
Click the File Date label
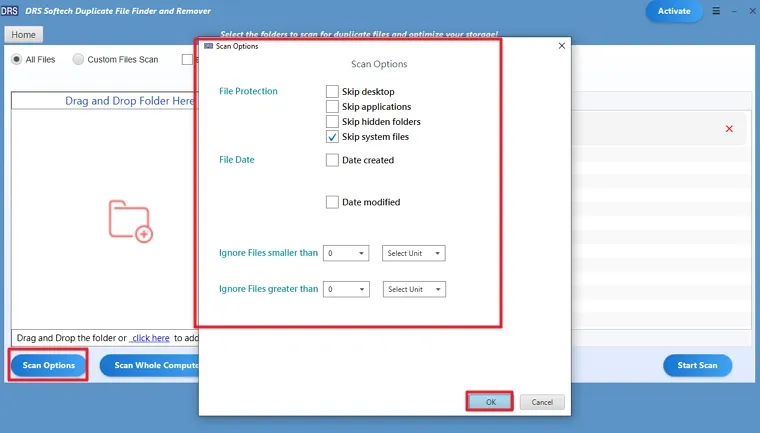pyautogui.click(x=237, y=160)
